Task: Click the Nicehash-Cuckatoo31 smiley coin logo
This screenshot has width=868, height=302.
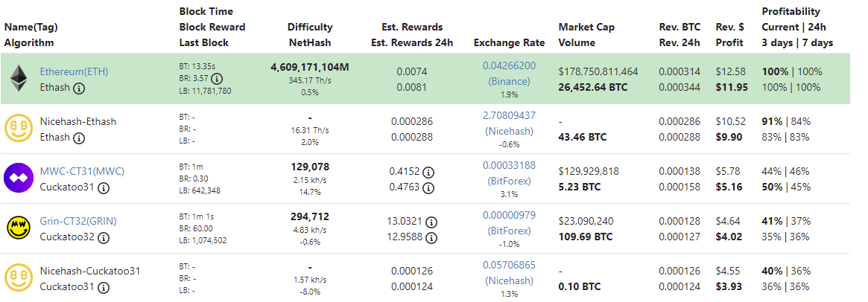Action: point(19,278)
